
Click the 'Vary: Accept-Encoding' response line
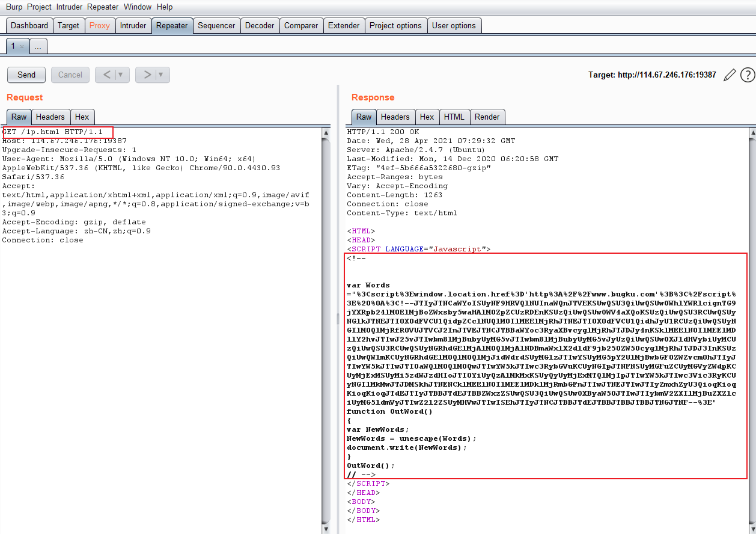coord(397,186)
